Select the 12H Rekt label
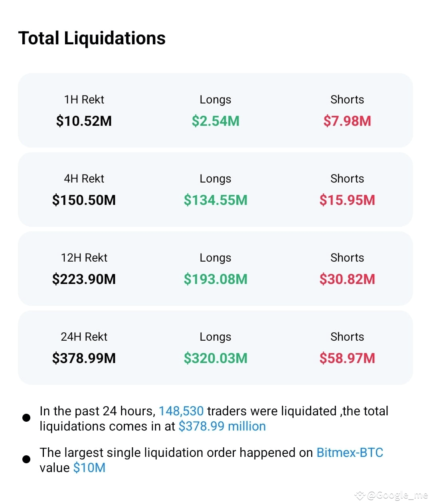 click(x=84, y=258)
